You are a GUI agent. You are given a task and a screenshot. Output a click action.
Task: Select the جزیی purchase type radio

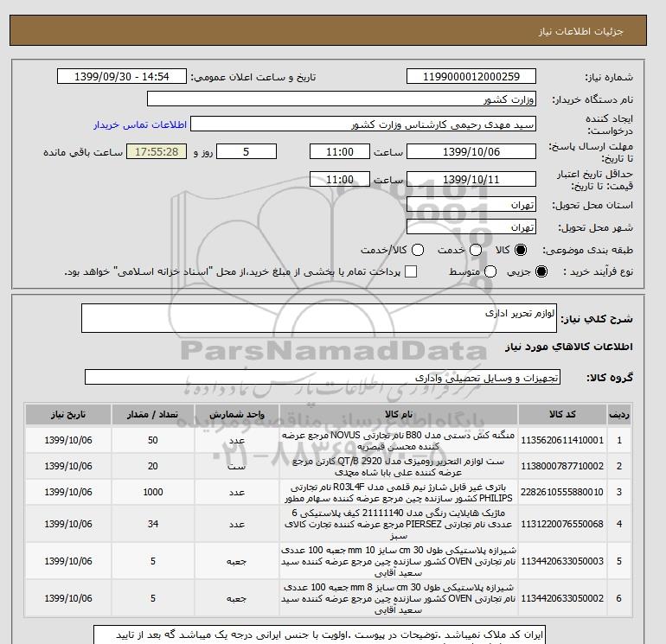tap(541, 271)
